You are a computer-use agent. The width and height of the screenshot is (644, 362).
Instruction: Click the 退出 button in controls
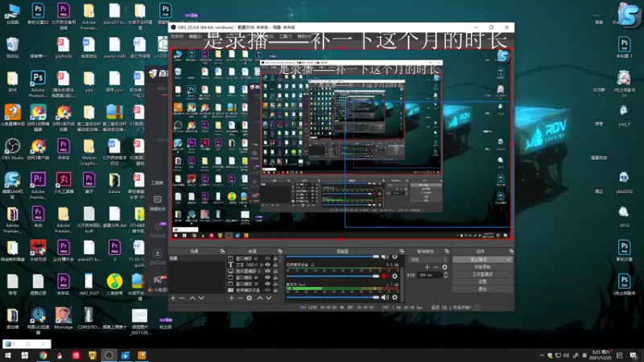point(482,289)
